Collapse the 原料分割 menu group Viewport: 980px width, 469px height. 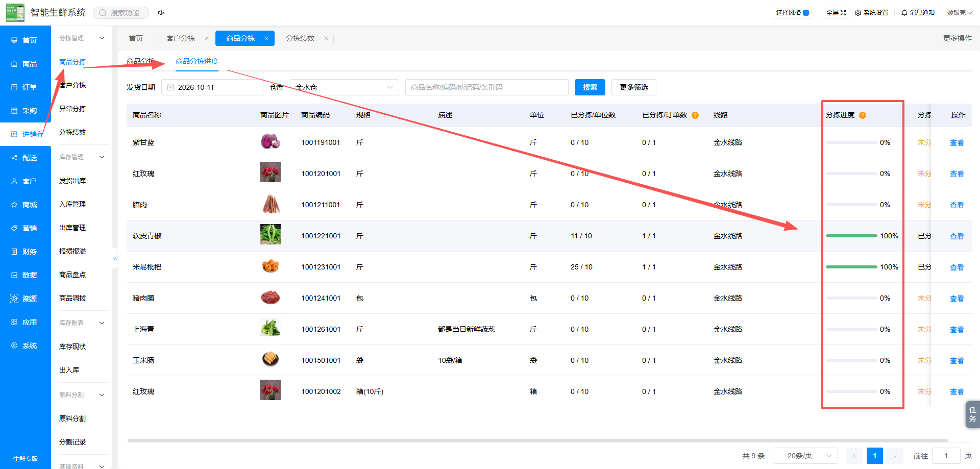(x=102, y=395)
